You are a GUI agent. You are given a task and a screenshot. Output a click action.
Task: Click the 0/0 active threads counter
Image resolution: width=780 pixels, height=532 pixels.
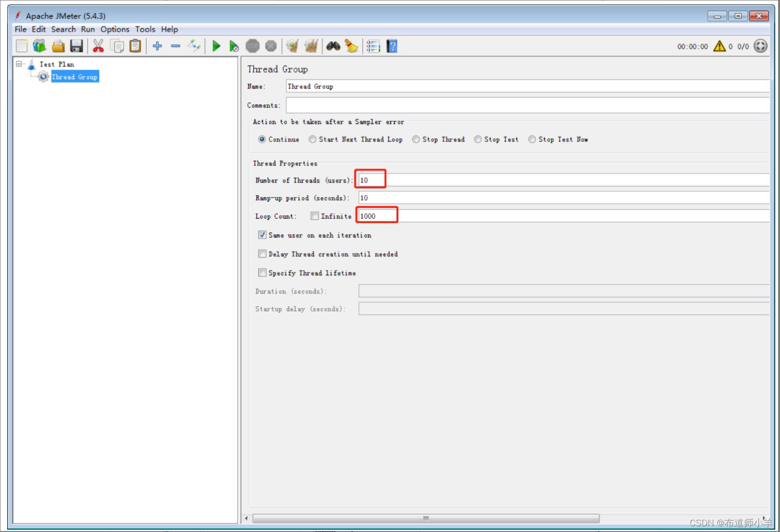743,47
